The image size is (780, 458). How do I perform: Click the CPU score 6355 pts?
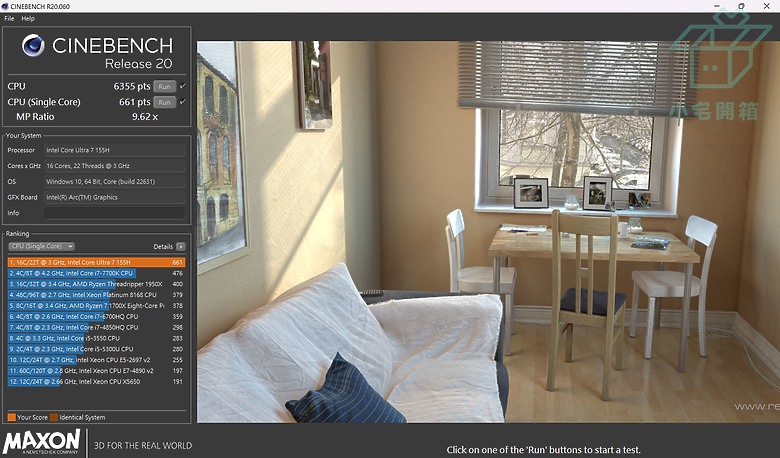coord(131,86)
